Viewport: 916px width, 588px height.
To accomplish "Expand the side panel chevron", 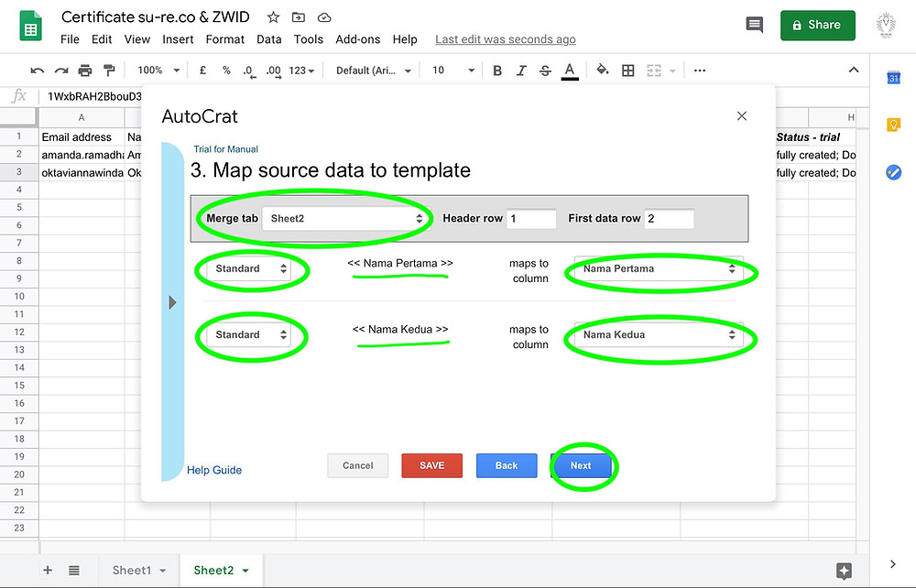I will tap(892, 564).
